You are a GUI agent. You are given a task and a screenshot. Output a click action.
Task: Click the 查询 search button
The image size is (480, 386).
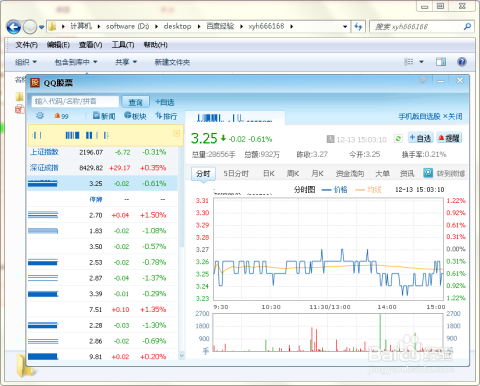point(135,102)
